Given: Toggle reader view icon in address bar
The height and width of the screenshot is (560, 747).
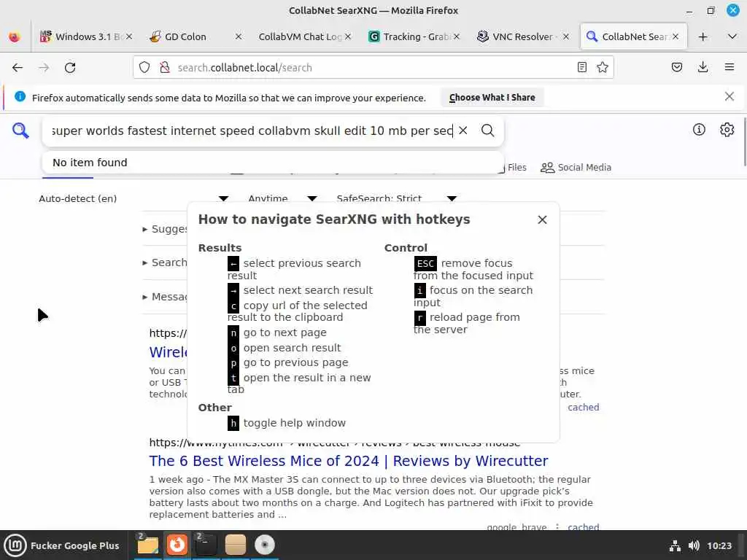Looking at the screenshot, I should [581, 68].
